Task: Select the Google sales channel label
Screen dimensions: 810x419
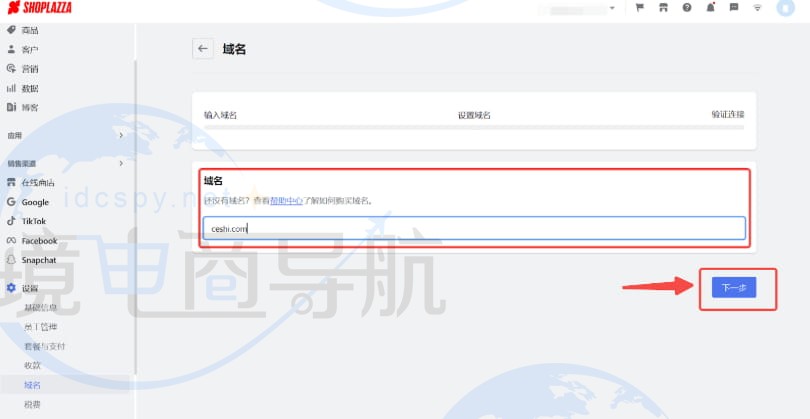Action: click(x=35, y=203)
